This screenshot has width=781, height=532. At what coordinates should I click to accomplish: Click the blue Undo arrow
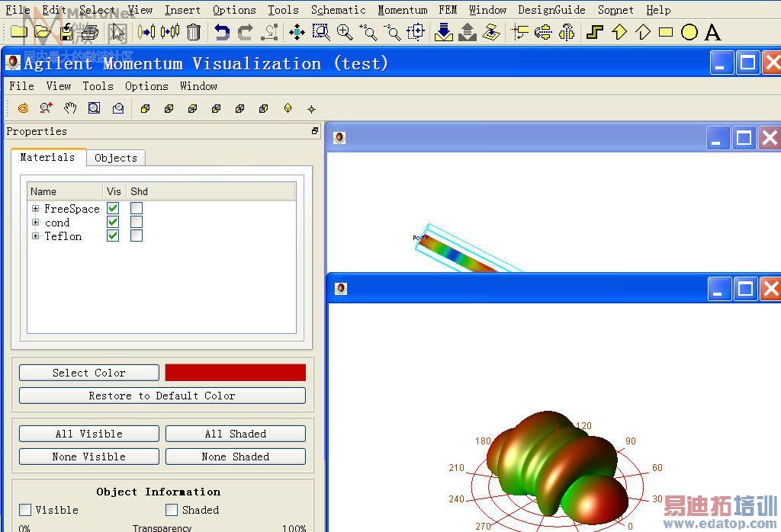222,32
